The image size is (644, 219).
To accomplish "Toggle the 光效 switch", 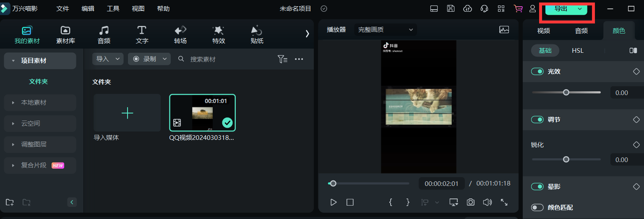I will 537,72.
